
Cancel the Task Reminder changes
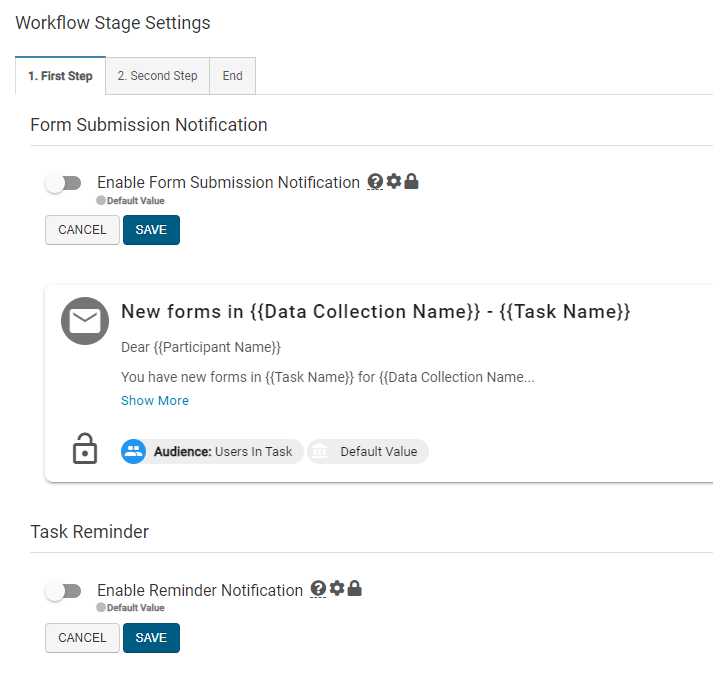tap(82, 637)
